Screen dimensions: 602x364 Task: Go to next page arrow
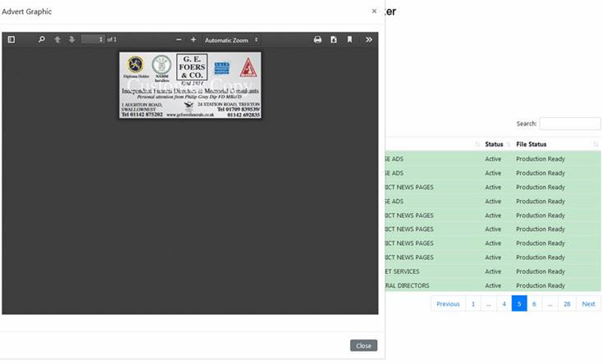(71, 40)
